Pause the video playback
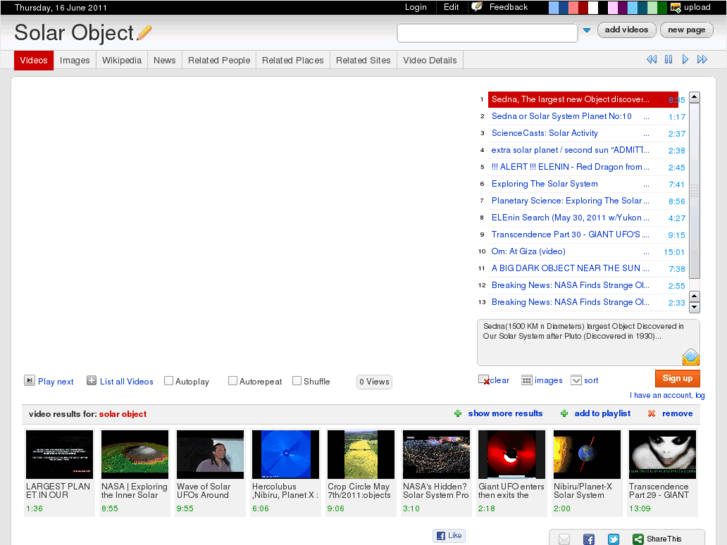This screenshot has width=727, height=545. [668, 59]
